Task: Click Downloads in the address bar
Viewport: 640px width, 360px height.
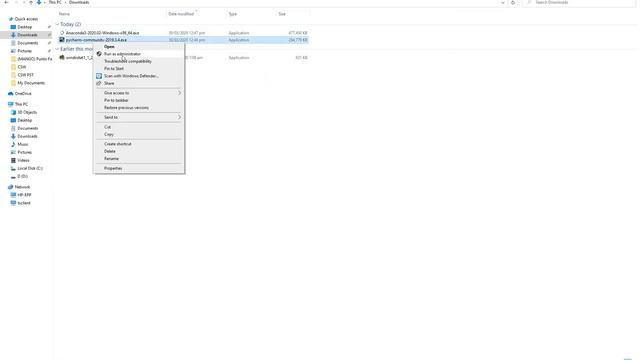Action: pos(79,2)
